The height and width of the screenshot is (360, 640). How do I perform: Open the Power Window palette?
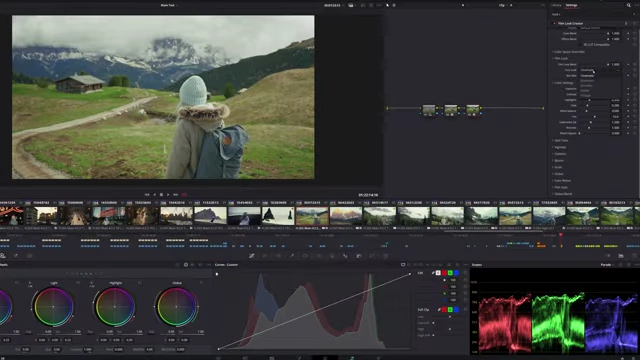[305, 256]
